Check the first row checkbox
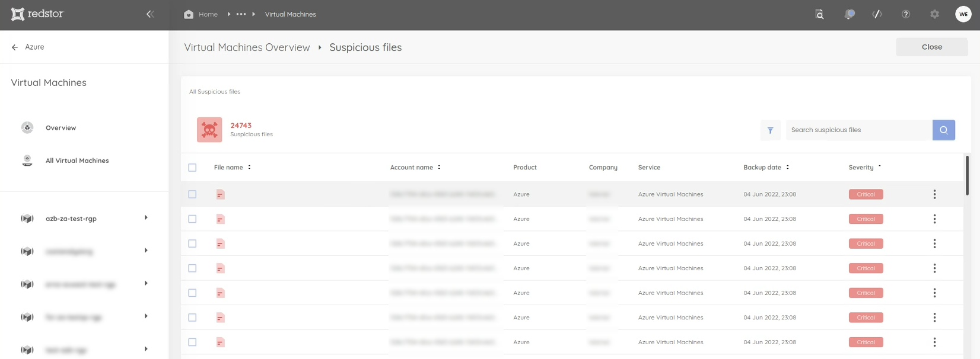The image size is (980, 359). pyautogui.click(x=192, y=194)
